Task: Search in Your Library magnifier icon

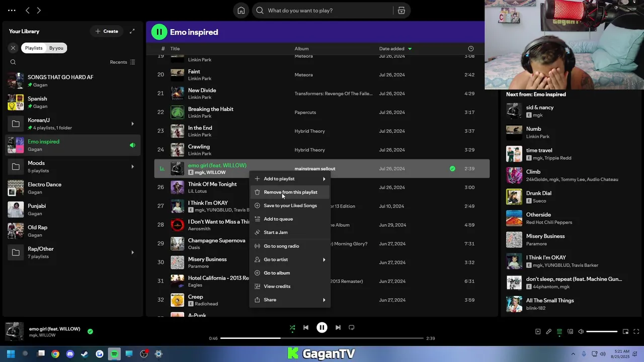Action: 13,62
